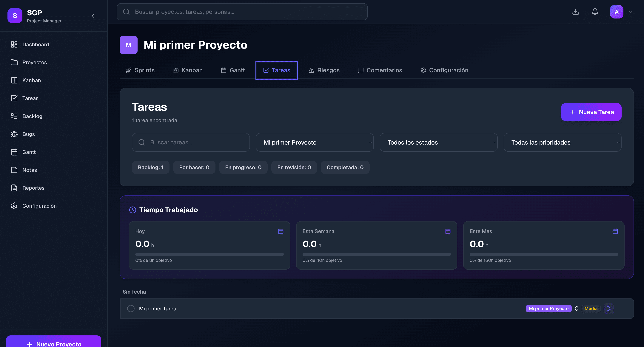Click the notifications bell icon

[x=595, y=12]
